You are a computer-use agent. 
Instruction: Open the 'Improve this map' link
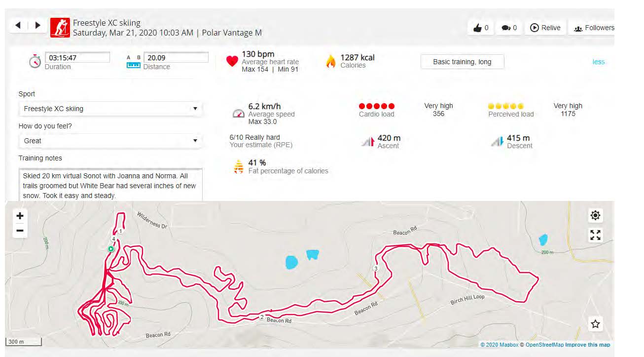[x=588, y=345]
